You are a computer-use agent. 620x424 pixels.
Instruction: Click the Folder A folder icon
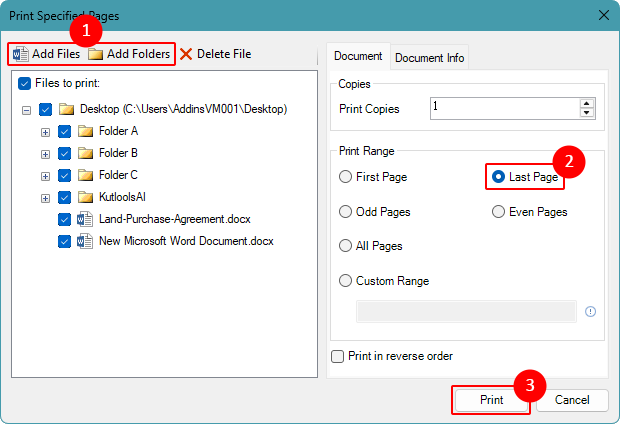click(85, 131)
